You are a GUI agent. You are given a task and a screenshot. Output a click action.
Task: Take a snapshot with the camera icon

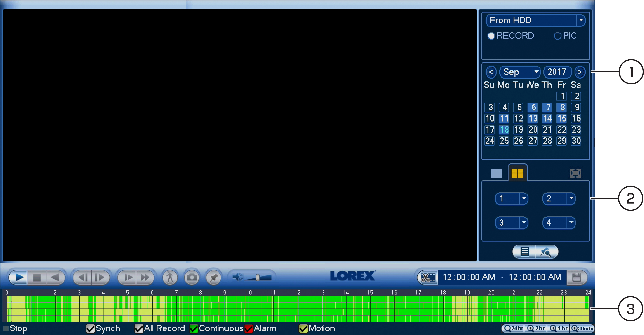(x=192, y=277)
